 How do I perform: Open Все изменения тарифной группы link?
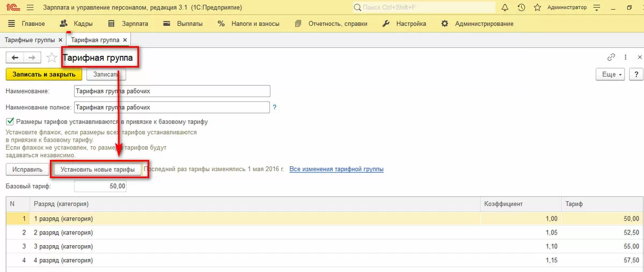[336, 169]
